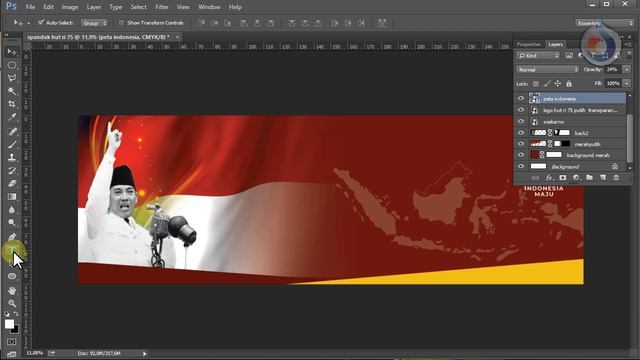Toggle Quick Mask mode icon
This screenshot has height=360, width=640.
tap(12, 342)
